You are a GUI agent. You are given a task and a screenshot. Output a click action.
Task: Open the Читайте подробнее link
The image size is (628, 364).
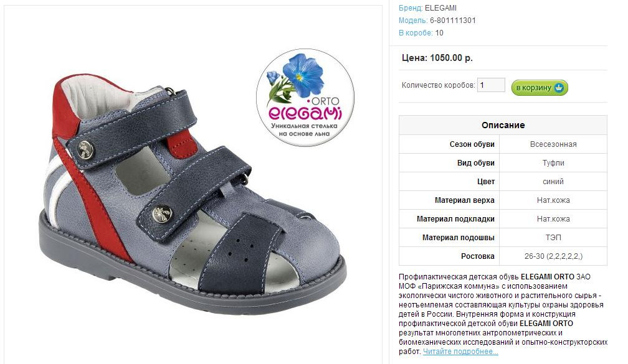click(x=460, y=352)
